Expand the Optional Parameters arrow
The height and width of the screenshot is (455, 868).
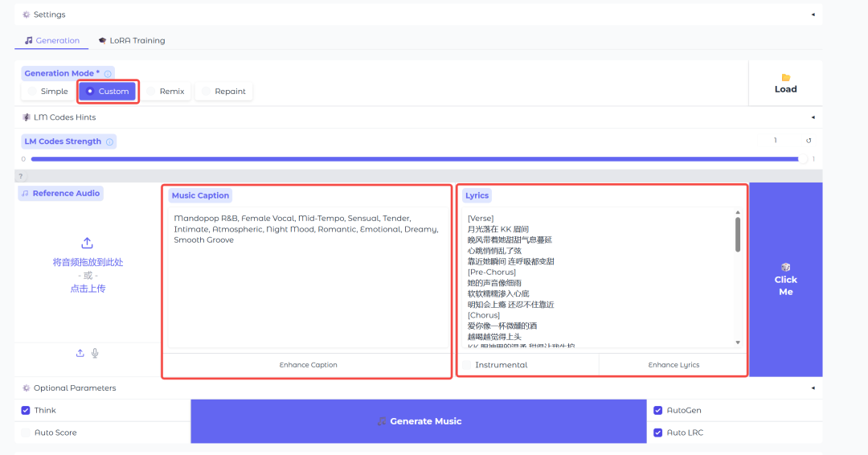point(813,388)
